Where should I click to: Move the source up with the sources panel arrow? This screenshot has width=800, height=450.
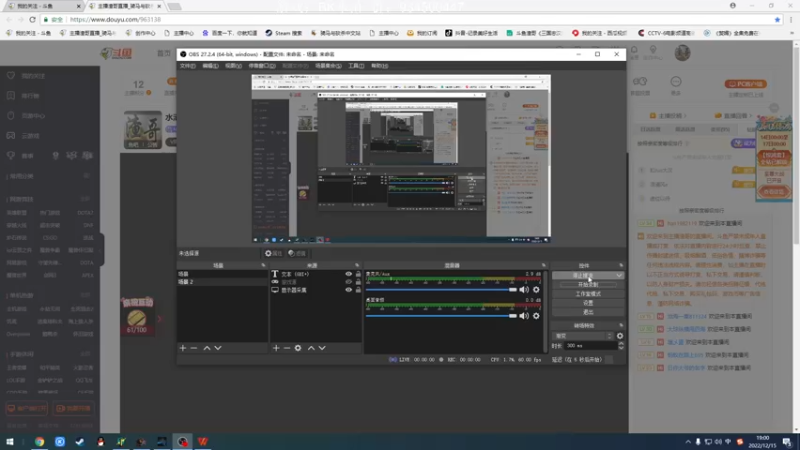tap(311, 348)
